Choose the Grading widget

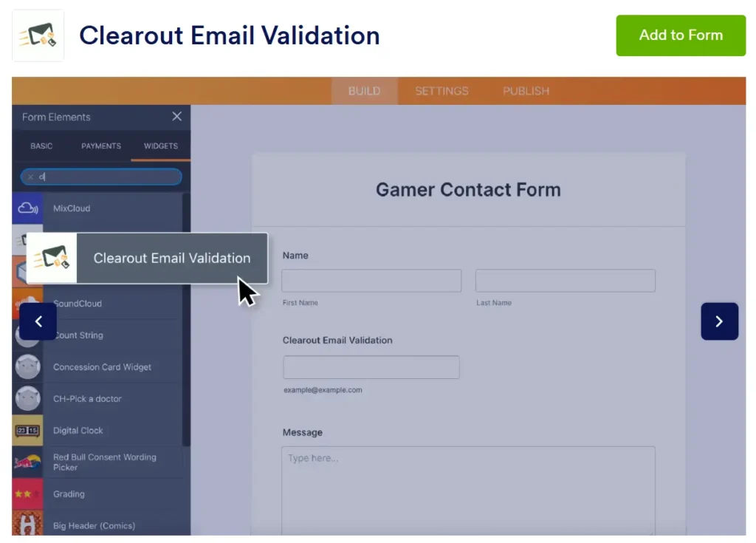[x=69, y=494]
